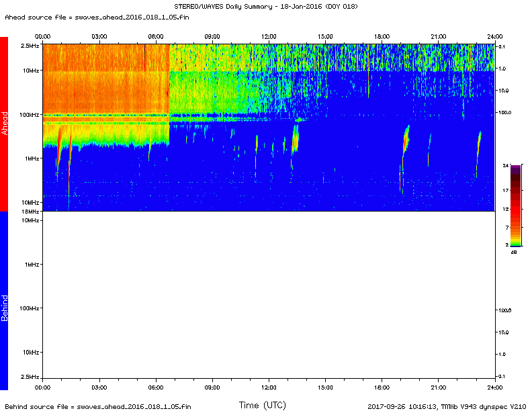The height and width of the screenshot is (411, 532).
Task: Click the 12:00 tick label on top axis
Action: coord(269,36)
